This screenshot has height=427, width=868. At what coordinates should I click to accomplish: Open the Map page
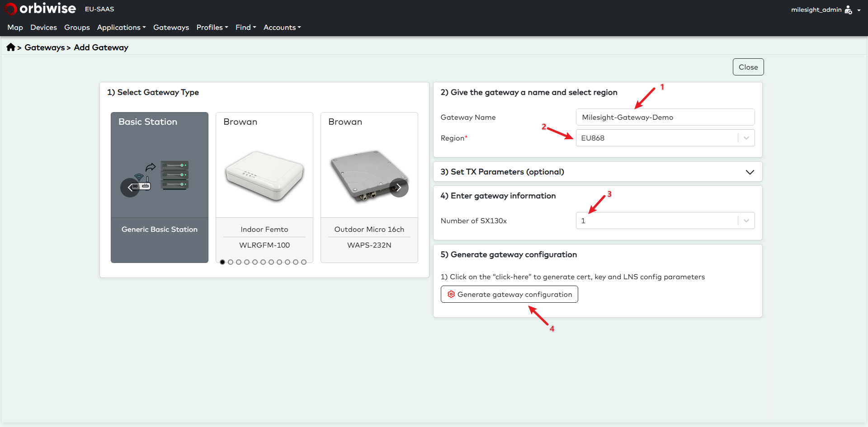tap(15, 28)
